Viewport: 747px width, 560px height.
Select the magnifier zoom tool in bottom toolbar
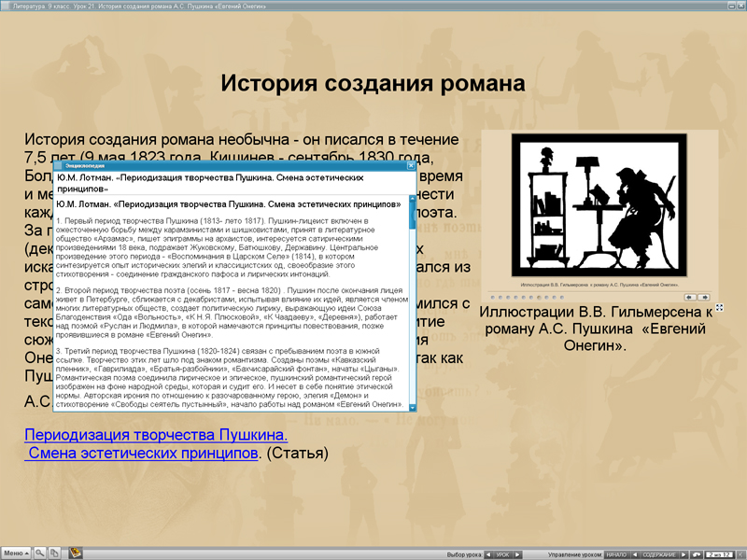click(x=40, y=553)
